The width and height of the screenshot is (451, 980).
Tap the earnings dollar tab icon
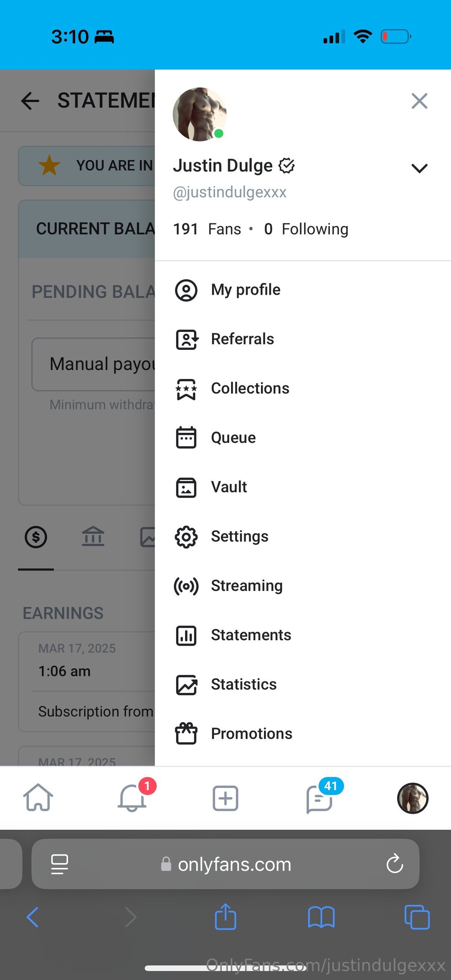coord(36,537)
